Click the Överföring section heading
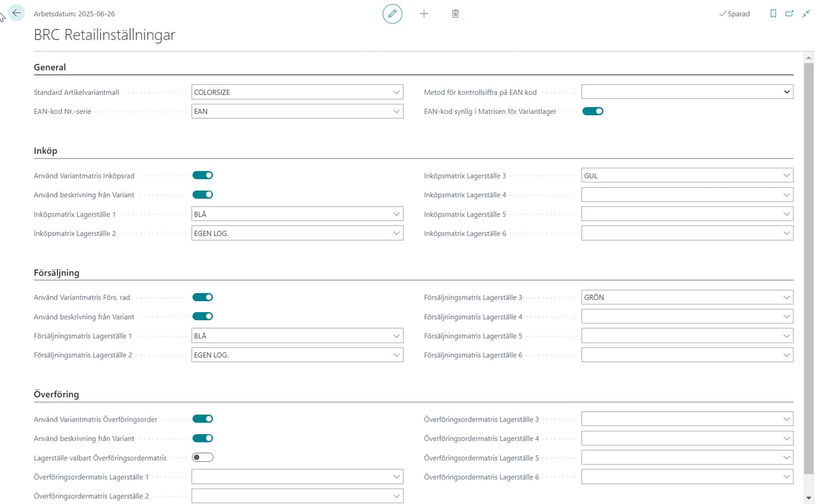The height and width of the screenshot is (504, 824). 56,394
